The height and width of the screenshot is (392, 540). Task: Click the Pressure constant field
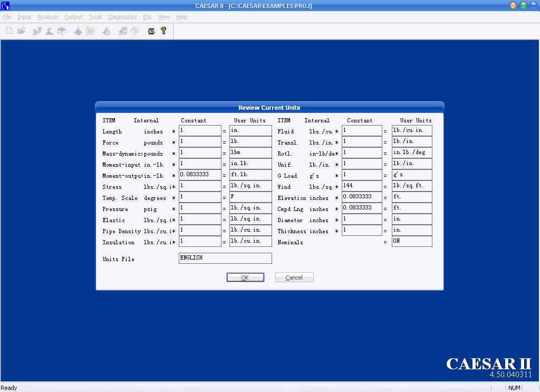pyautogui.click(x=200, y=208)
